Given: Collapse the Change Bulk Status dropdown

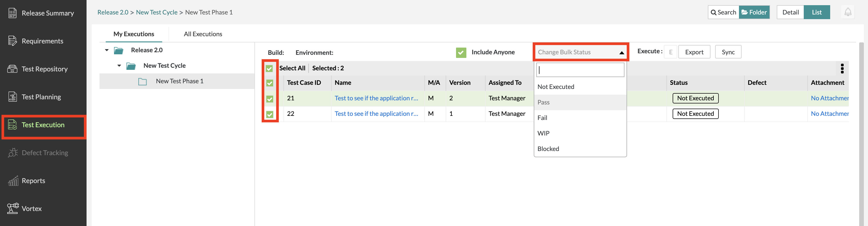Looking at the screenshot, I should click(621, 52).
